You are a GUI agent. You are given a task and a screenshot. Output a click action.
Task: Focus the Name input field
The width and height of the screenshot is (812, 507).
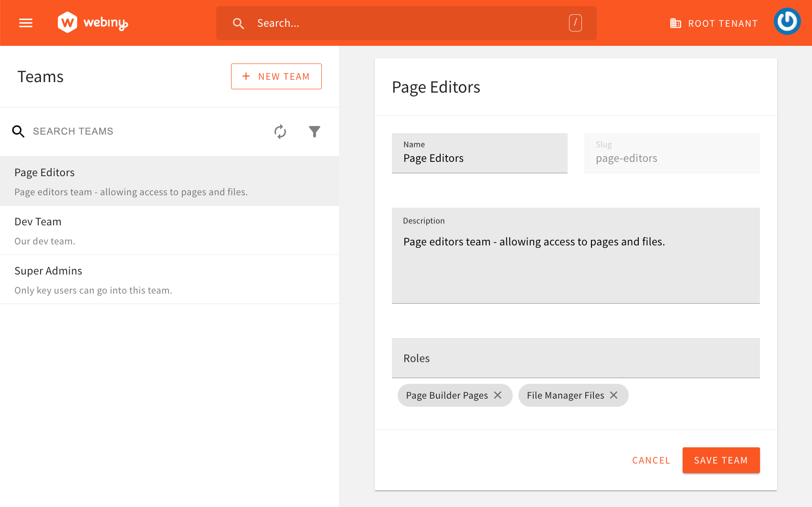[479, 158]
